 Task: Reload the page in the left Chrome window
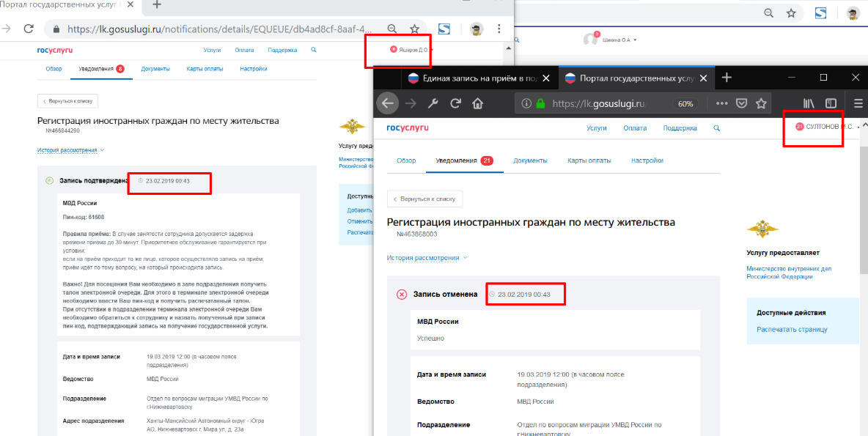29,29
